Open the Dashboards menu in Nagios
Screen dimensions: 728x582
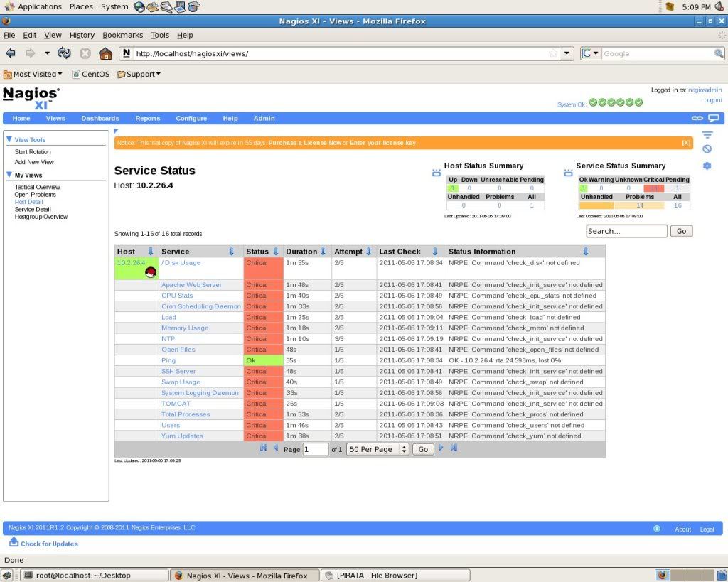[100, 119]
